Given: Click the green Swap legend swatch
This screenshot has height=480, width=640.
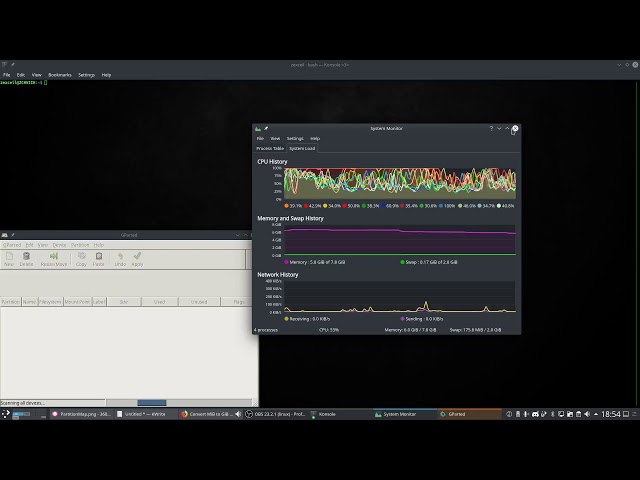Looking at the screenshot, I should click(x=402, y=262).
